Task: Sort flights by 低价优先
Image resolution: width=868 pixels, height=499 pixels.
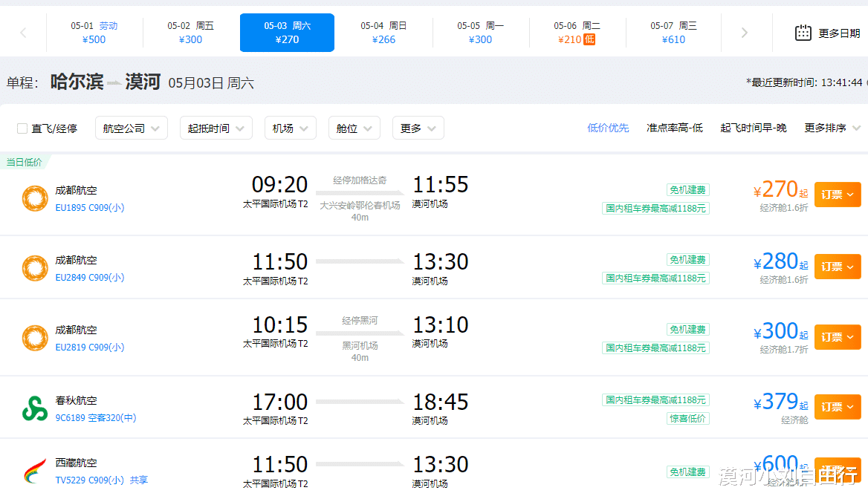Action: pyautogui.click(x=608, y=128)
